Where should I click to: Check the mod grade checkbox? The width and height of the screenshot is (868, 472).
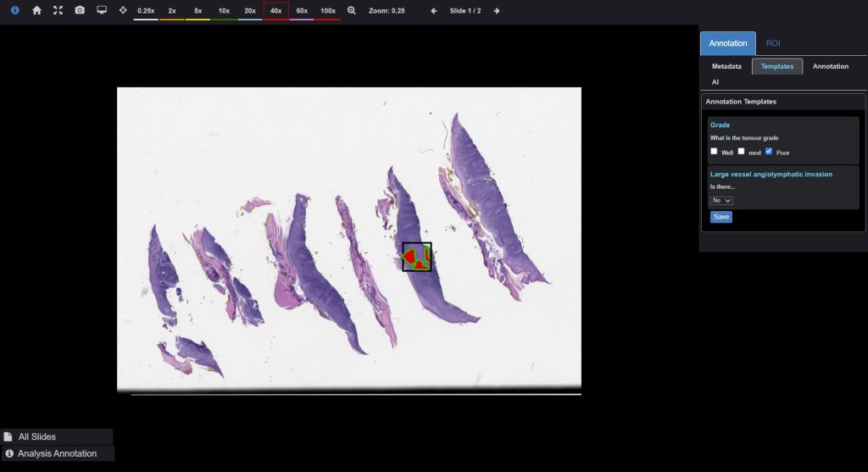tap(741, 151)
